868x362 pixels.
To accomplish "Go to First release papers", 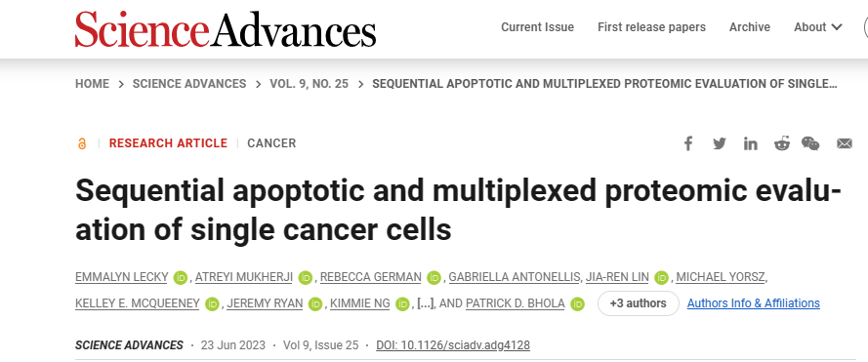I will pos(651,27).
